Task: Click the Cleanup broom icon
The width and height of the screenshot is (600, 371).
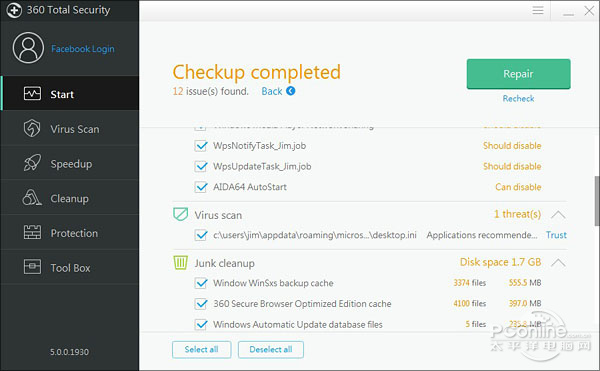Action: pos(32,198)
